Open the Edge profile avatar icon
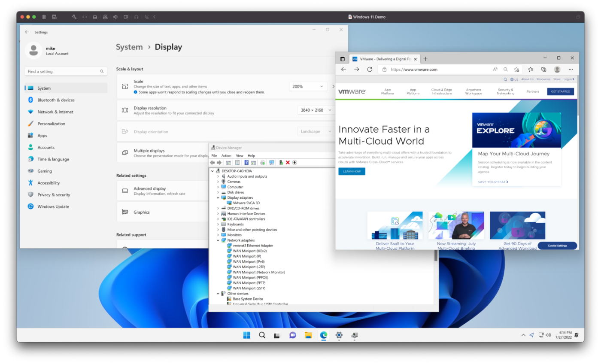 pyautogui.click(x=557, y=69)
